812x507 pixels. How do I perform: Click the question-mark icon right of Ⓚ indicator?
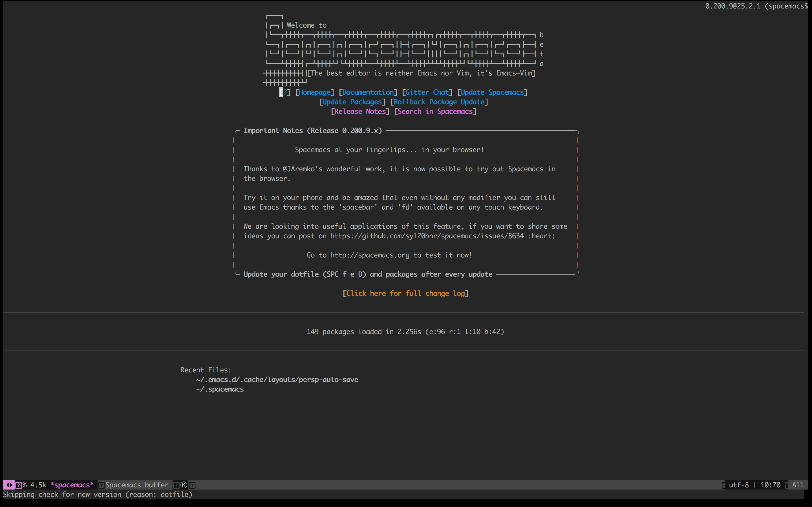click(x=192, y=485)
